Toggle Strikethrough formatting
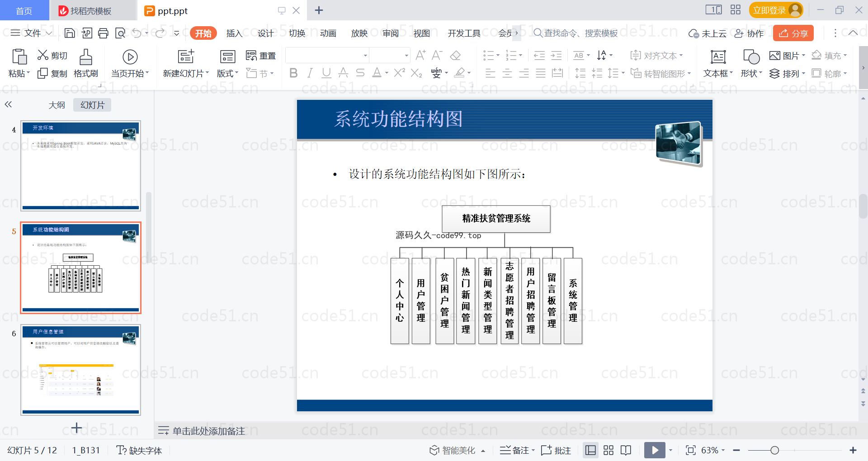 (360, 73)
